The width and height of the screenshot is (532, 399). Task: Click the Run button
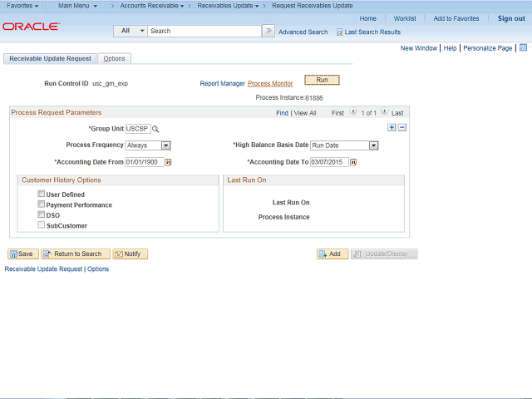(x=322, y=80)
